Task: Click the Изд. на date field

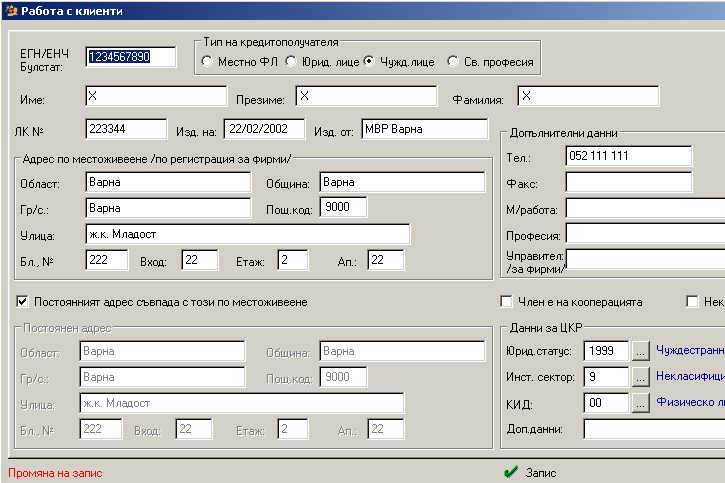Action: [x=264, y=129]
